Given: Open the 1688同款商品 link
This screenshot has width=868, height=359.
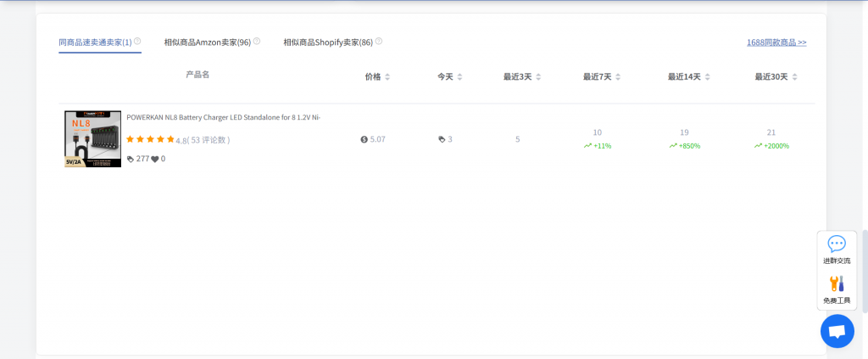Looking at the screenshot, I should [776, 42].
